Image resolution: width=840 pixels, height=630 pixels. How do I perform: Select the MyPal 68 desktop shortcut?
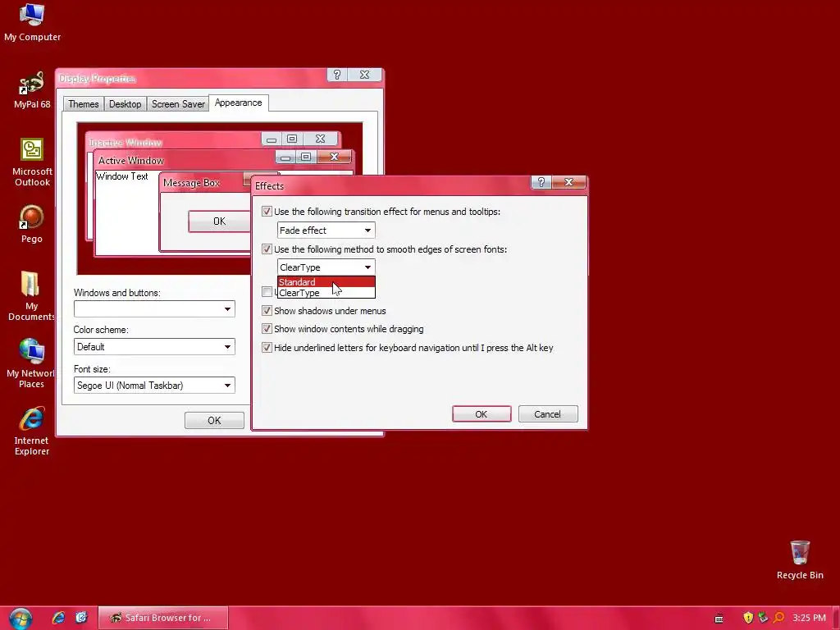click(x=32, y=89)
